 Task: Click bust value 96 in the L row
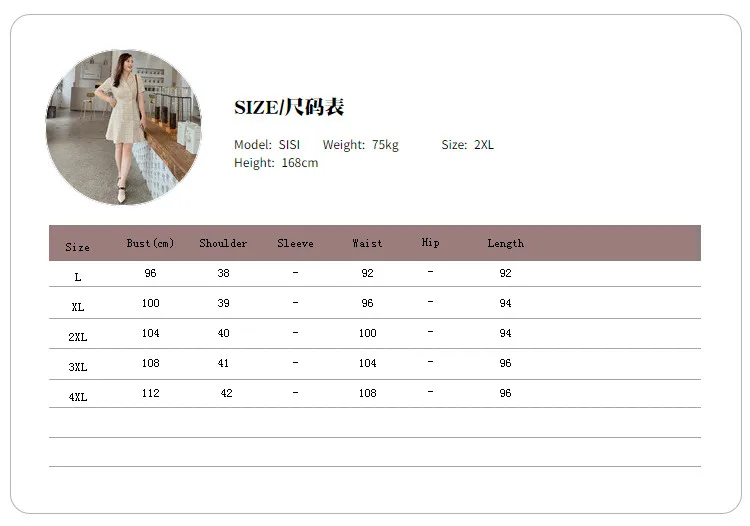[150, 273]
